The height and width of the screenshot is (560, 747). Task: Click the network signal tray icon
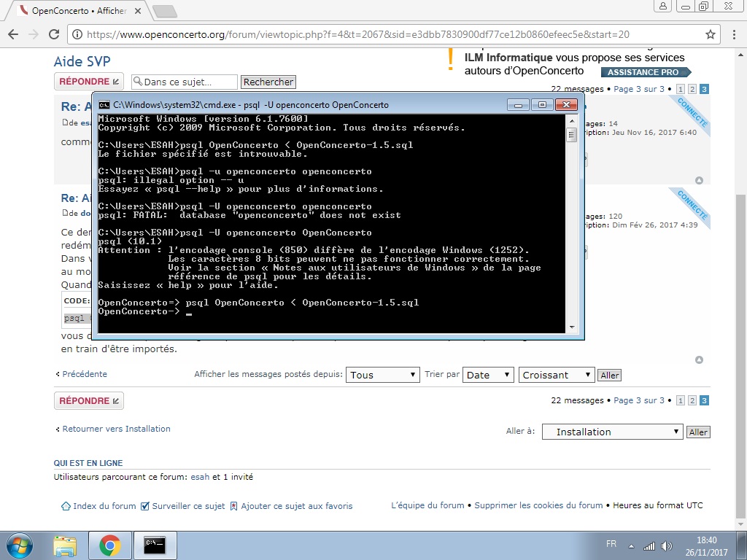click(649, 546)
